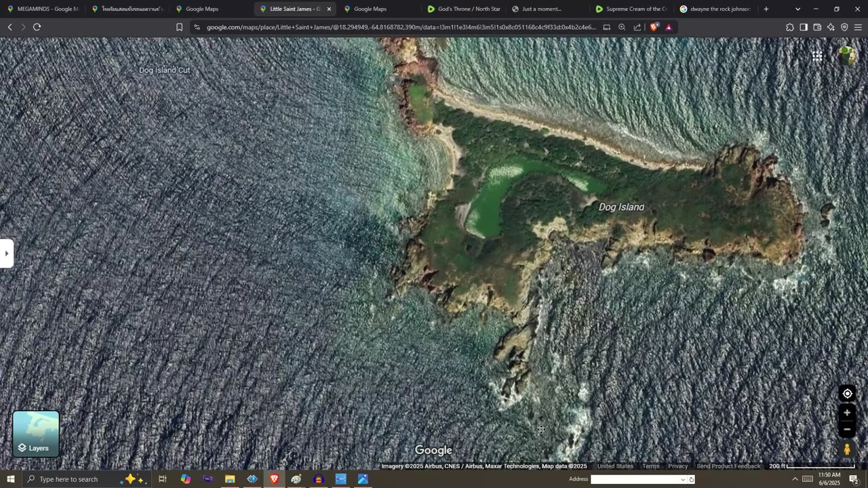Show hidden system tray icons

tap(795, 479)
